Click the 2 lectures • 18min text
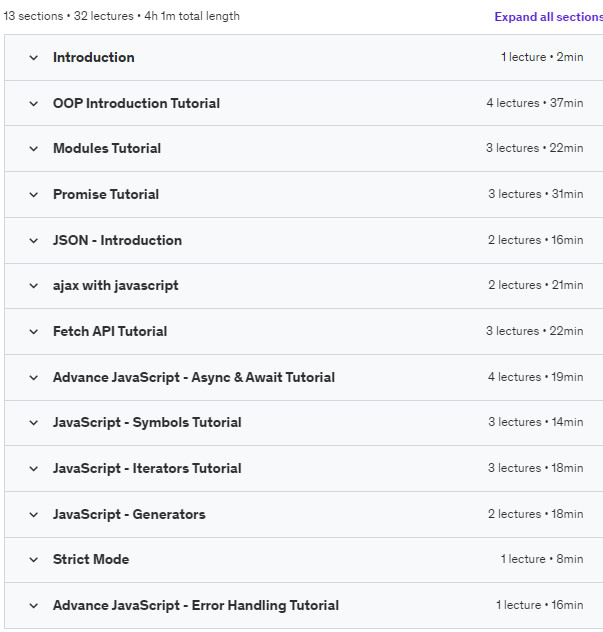The width and height of the screenshot is (603, 632). click(x=536, y=514)
